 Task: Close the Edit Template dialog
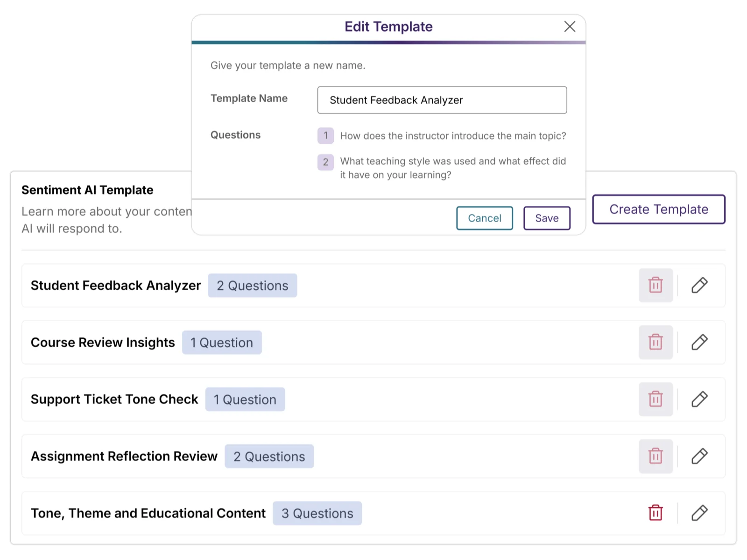point(570,27)
